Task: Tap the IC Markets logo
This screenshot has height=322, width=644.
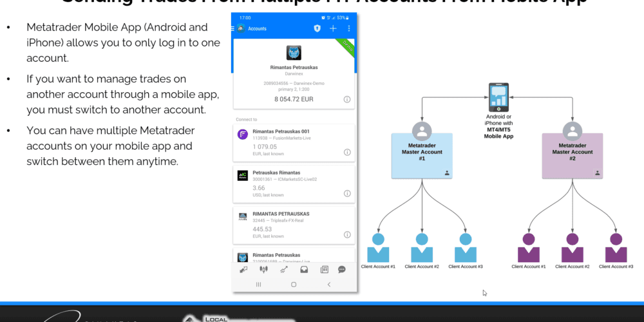Action: tap(243, 175)
